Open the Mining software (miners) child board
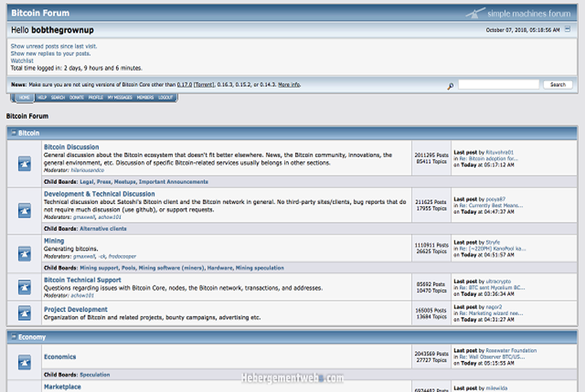 171,268
